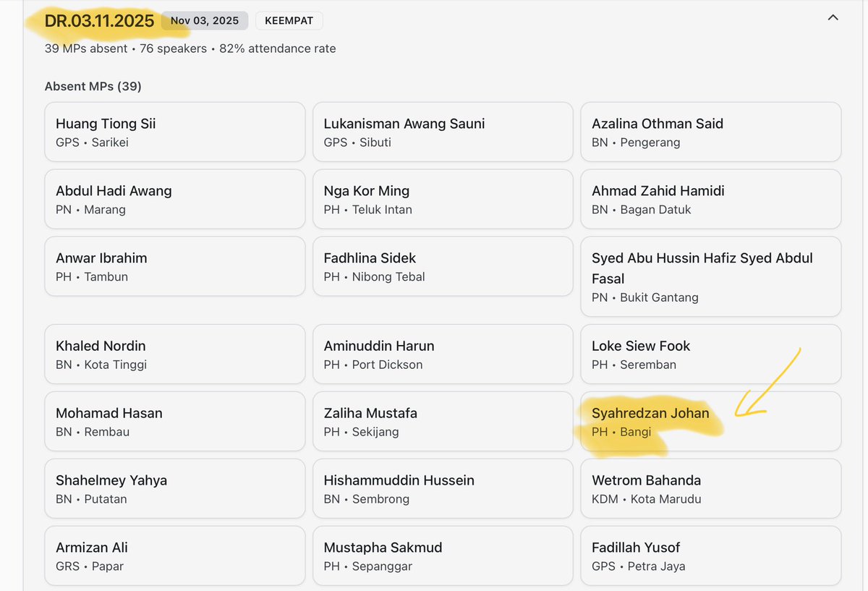Click the Loke Siew Fook card
Screen dimensions: 868x591
(711, 354)
